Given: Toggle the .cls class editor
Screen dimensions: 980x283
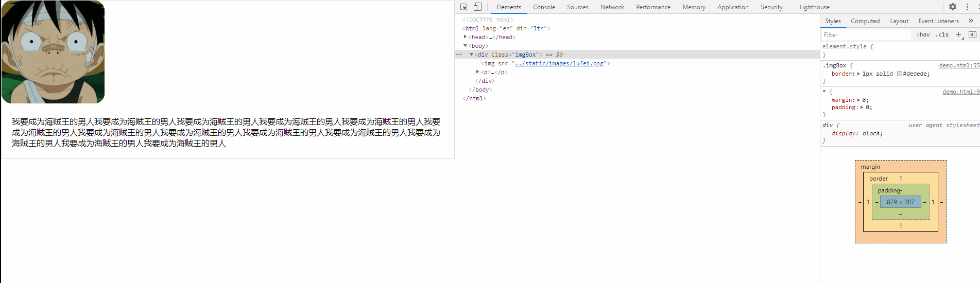Looking at the screenshot, I should click(x=942, y=34).
